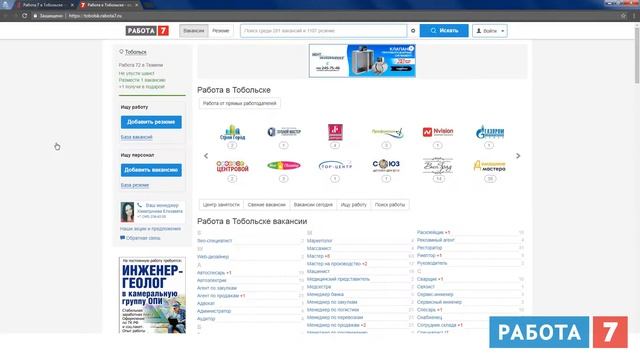Open the Ищу работу tab
This screenshot has height=360, width=640.
click(353, 204)
